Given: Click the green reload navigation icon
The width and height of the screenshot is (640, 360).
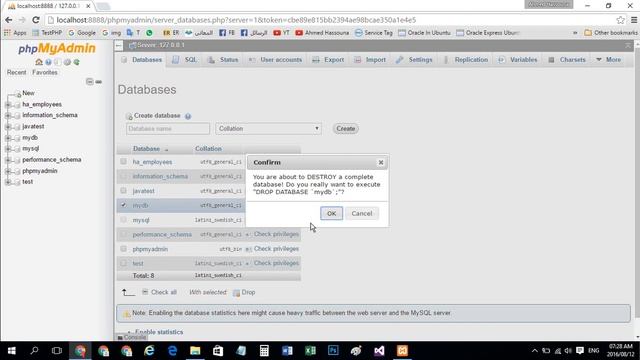Looking at the screenshot, I should (x=76, y=62).
